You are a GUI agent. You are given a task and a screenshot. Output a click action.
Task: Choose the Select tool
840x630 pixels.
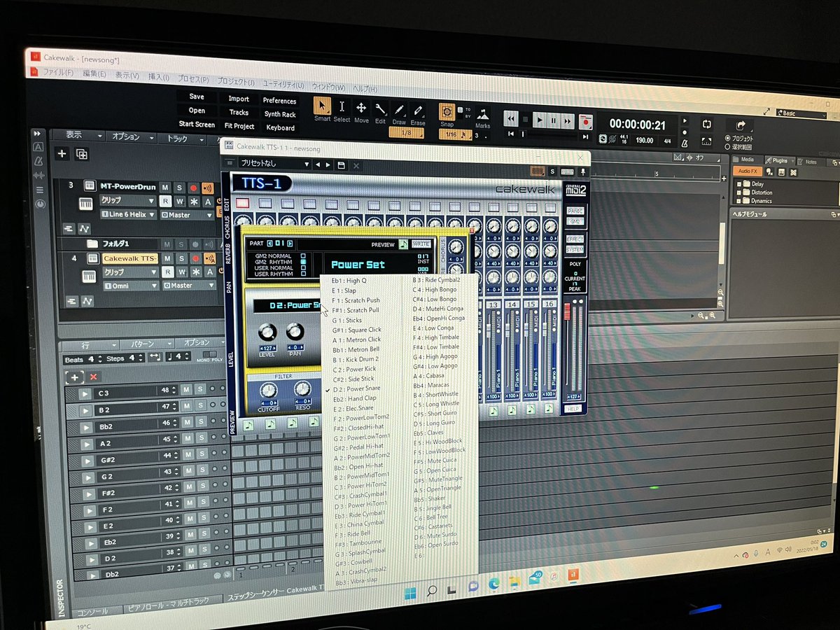[x=342, y=107]
